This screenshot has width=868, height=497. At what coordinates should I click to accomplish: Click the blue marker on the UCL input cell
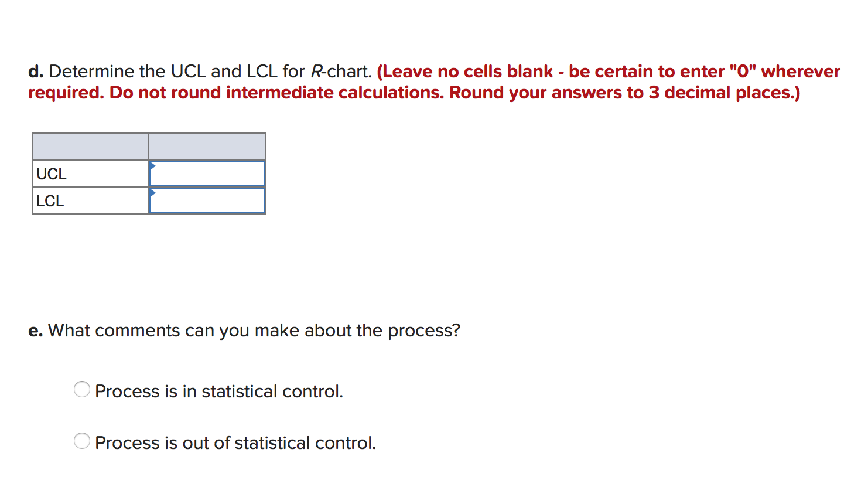pyautogui.click(x=152, y=166)
